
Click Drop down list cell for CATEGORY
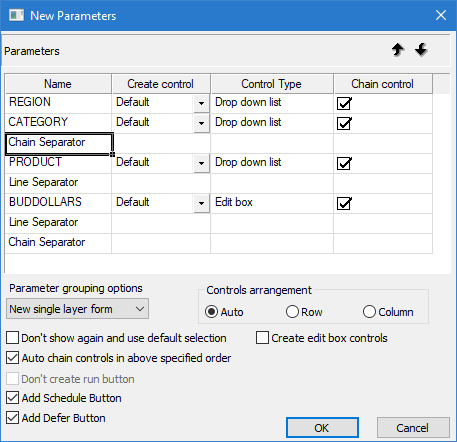pos(272,123)
